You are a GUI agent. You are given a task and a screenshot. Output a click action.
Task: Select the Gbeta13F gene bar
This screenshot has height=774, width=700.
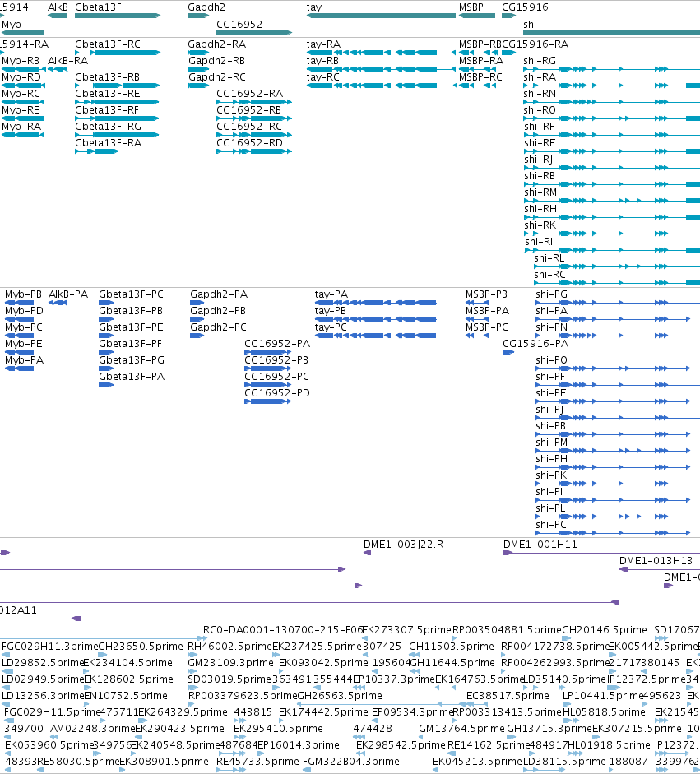click(118, 16)
